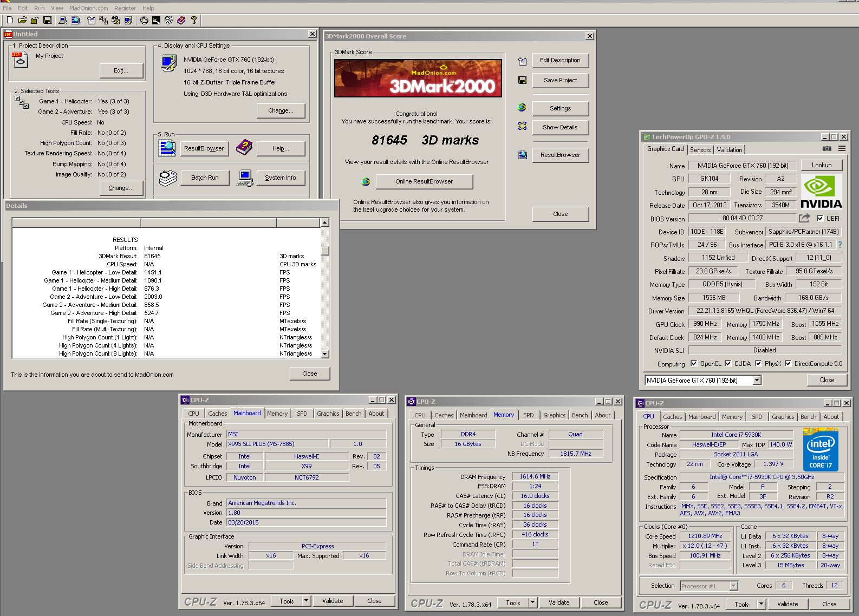Open the GPU selection dropdown in GPU-Z
The height and width of the screenshot is (616, 859).
coord(757,381)
